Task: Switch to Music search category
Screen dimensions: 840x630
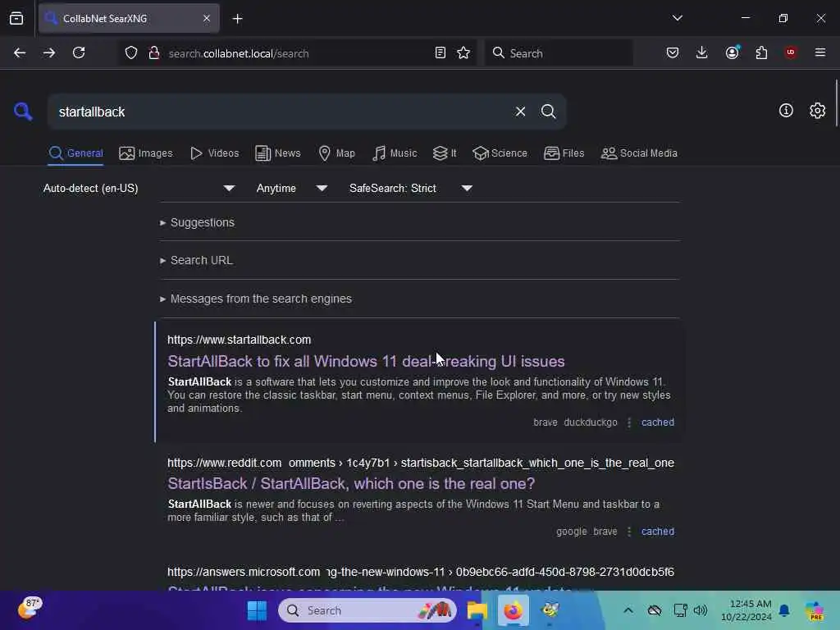Action: [395, 153]
